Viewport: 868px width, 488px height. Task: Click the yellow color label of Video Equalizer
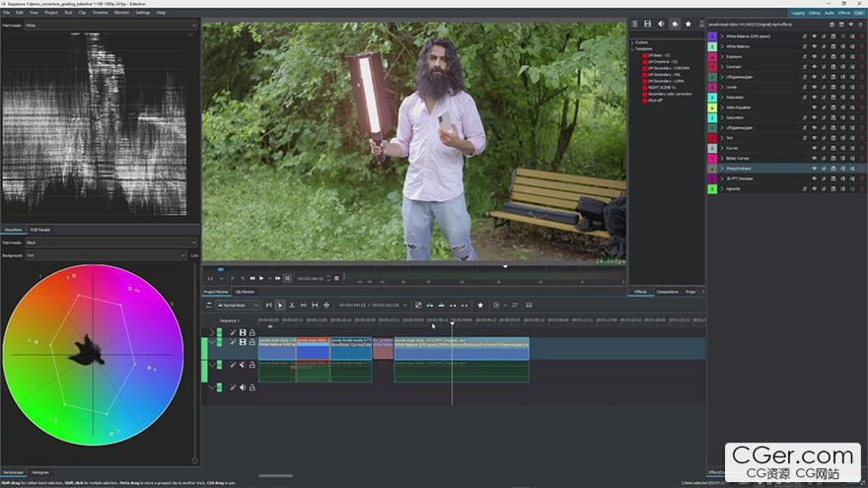[712, 107]
